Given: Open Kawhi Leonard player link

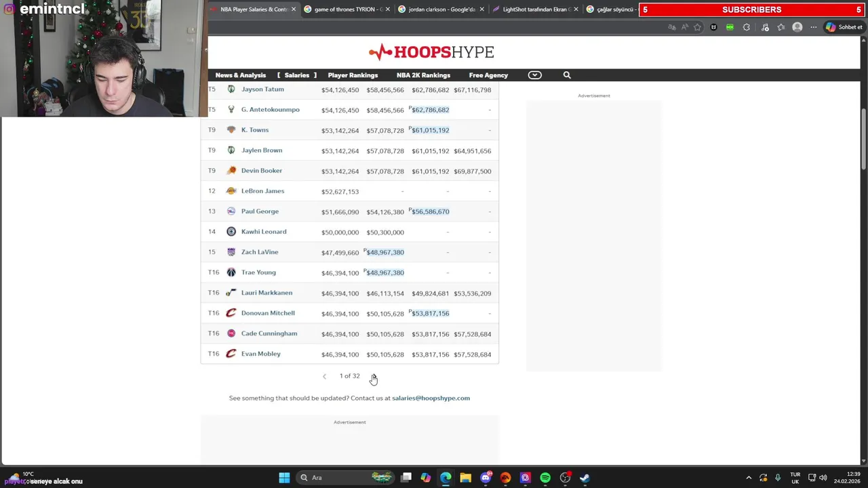Looking at the screenshot, I should tap(264, 232).
